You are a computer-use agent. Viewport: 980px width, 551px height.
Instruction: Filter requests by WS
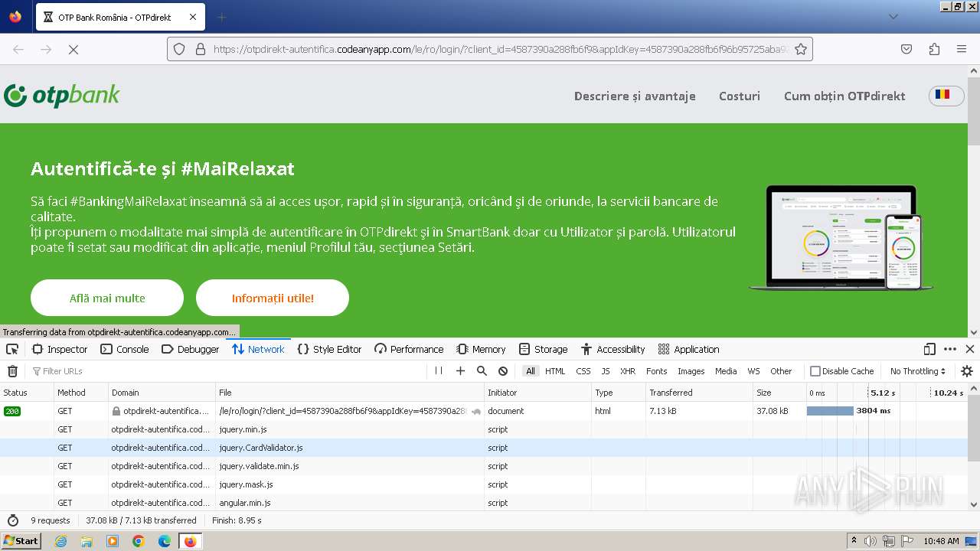pyautogui.click(x=754, y=371)
